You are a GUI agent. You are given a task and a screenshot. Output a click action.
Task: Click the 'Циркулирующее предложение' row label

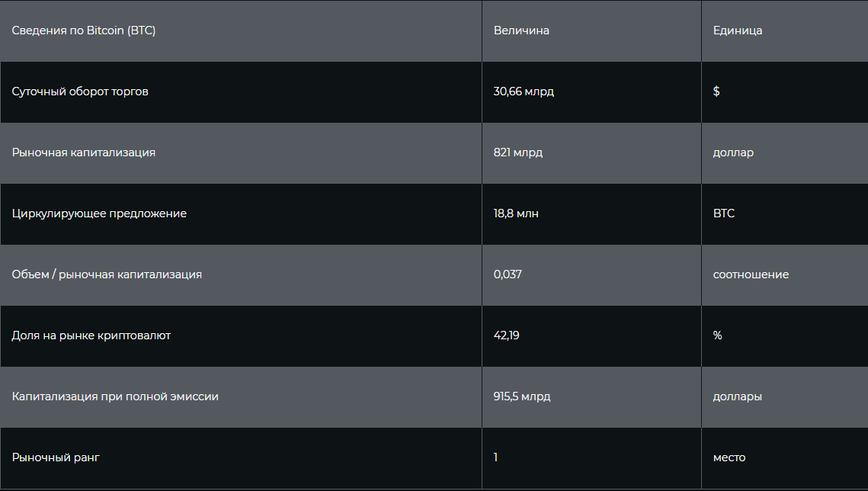click(99, 213)
